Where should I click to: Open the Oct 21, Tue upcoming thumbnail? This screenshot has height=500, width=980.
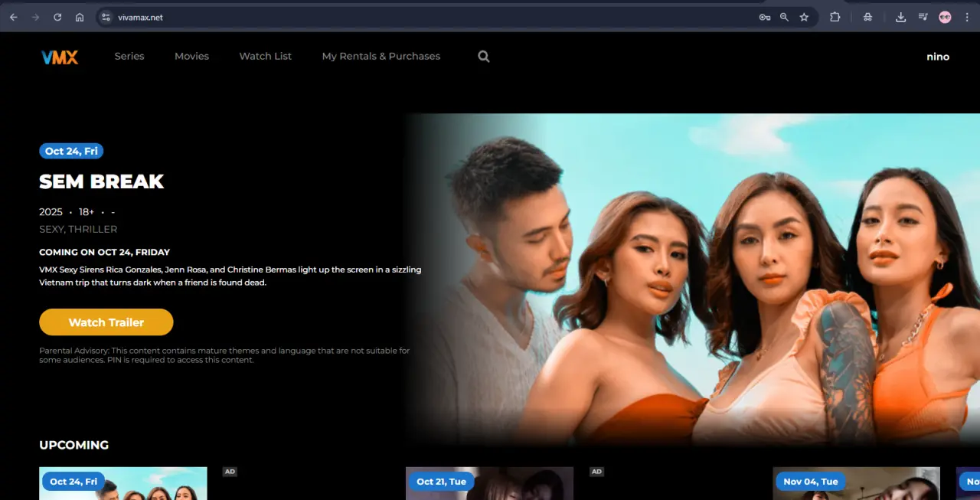[489, 483]
